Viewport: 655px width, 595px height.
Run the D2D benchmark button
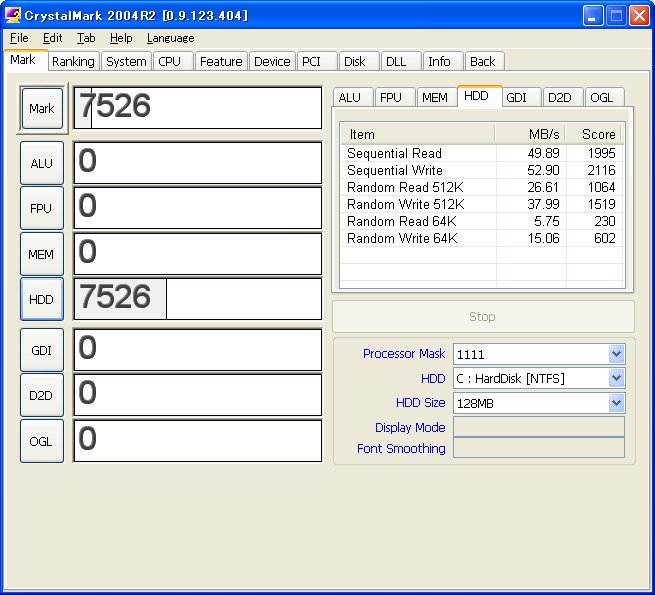click(42, 395)
